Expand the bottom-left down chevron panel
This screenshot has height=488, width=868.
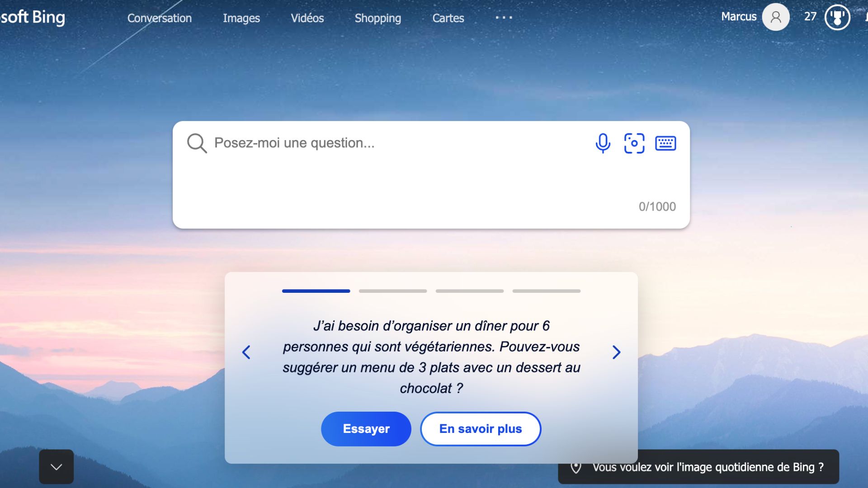pos(57,467)
